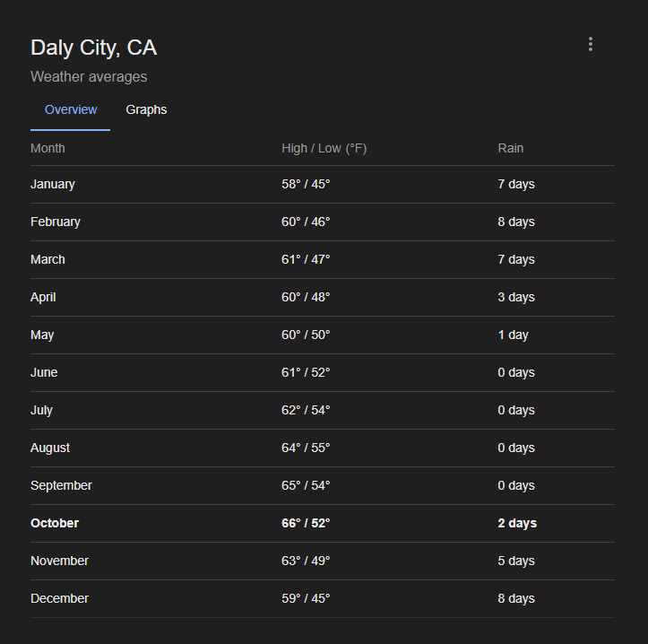Select the February month row
The width and height of the screenshot is (648, 644).
[x=323, y=222]
